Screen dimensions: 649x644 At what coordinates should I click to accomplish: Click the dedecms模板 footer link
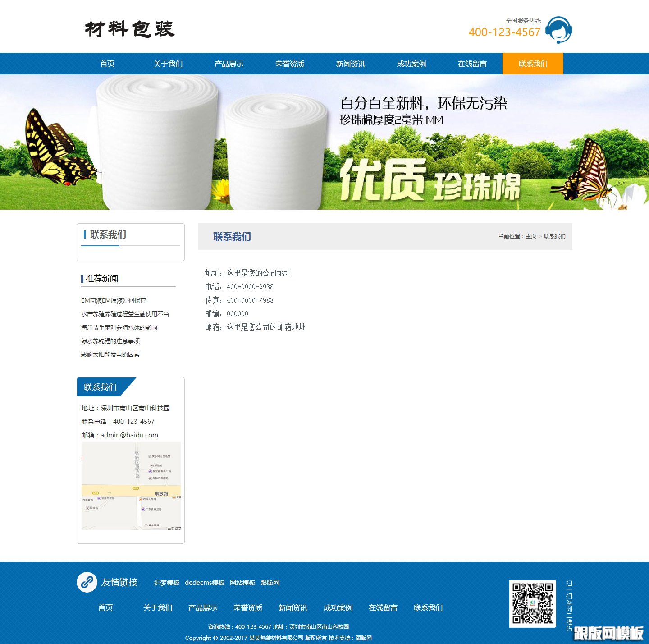(x=205, y=582)
